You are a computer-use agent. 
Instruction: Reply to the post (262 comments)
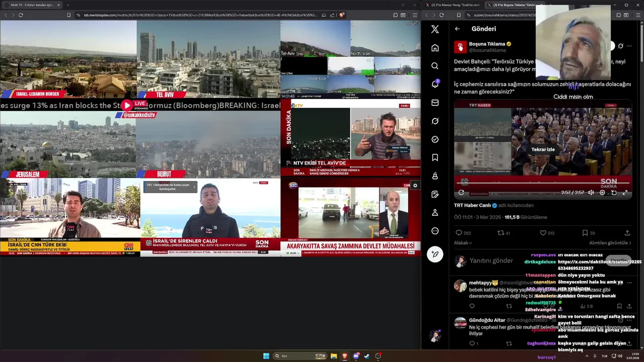pos(463,233)
